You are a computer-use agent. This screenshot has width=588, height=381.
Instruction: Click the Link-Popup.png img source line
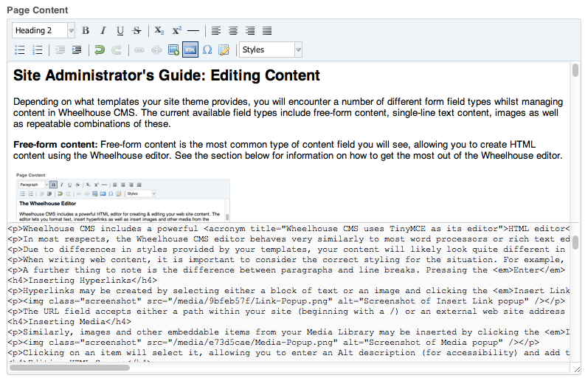pos(286,301)
